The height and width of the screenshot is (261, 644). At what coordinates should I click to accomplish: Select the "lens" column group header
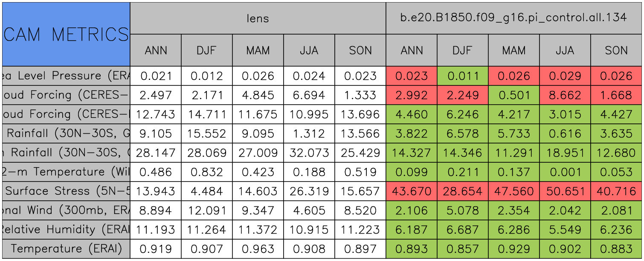(x=258, y=18)
